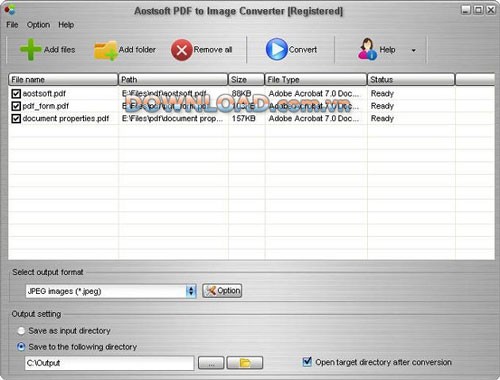
Task: Click the Ready status of document properties.pdf
Action: point(382,118)
